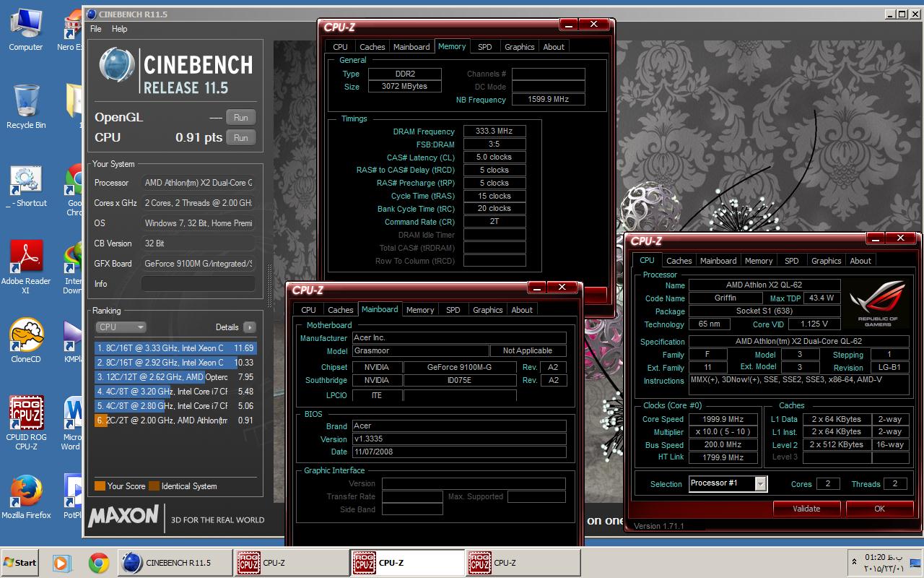Screen dimensions: 924x578
Task: Open CPUID ROG CPU-Z desktop shortcut
Action: pos(26,423)
